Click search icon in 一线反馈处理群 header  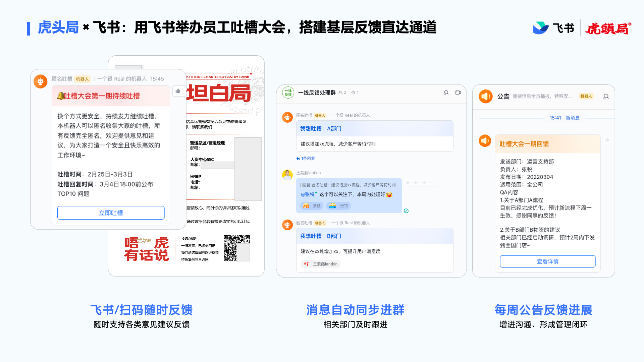446,93
